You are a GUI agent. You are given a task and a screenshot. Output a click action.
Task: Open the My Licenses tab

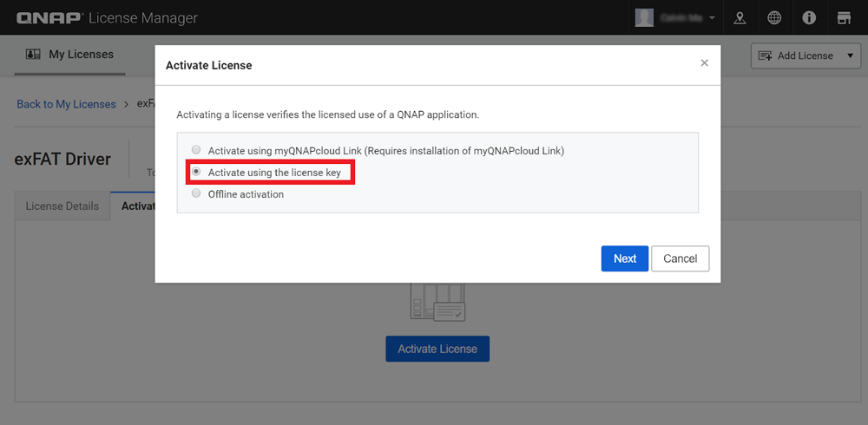point(70,55)
